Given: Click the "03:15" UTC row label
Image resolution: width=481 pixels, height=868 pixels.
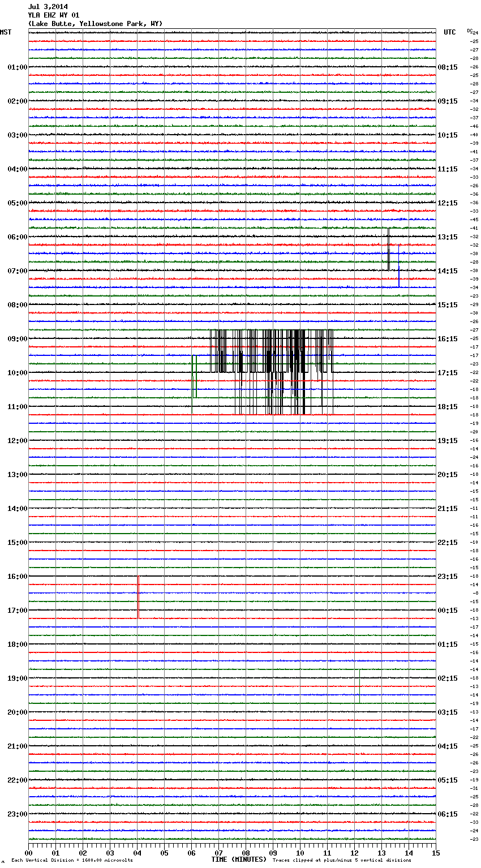Looking at the screenshot, I should [448, 712].
